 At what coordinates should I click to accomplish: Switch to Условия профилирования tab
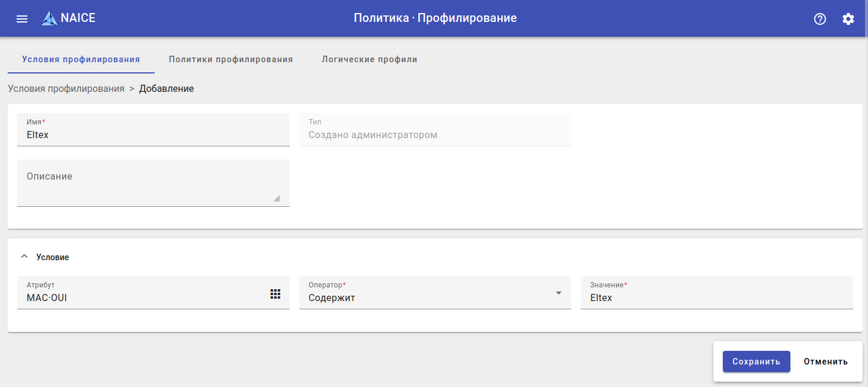pos(81,59)
